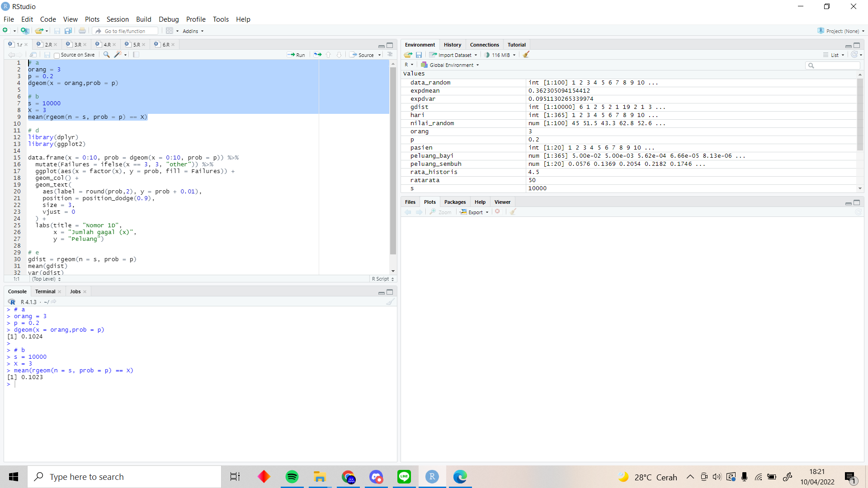Click the (Top Level) scope selector

coord(46,279)
